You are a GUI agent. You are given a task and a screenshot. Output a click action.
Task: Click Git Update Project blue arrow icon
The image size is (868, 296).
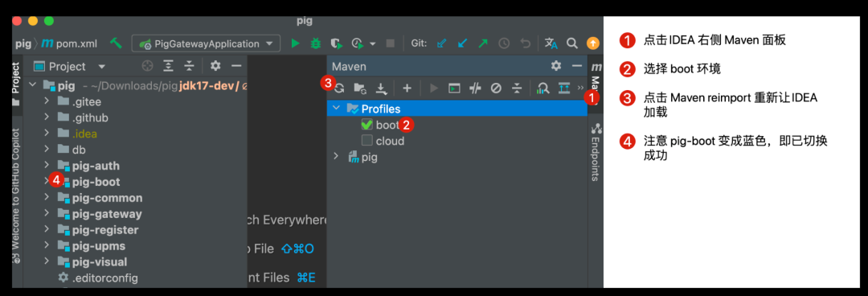[441, 43]
